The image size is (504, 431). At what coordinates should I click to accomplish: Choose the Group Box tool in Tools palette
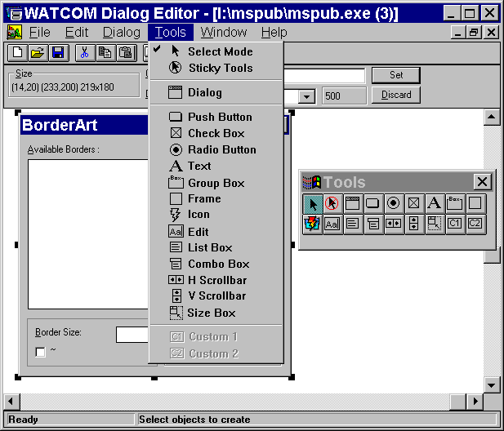pyautogui.click(x=455, y=203)
